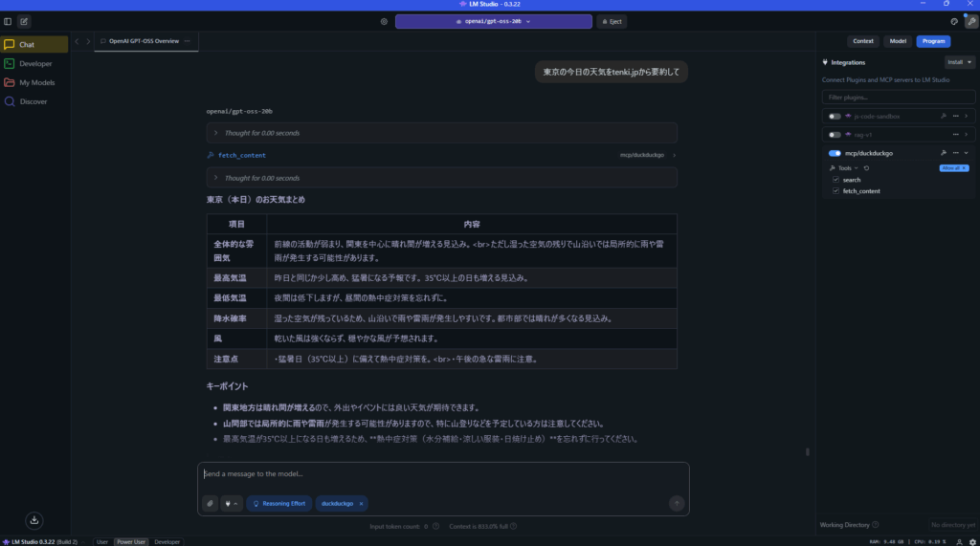Click the Reasoning Effort button
980x546 pixels.
[x=279, y=503]
